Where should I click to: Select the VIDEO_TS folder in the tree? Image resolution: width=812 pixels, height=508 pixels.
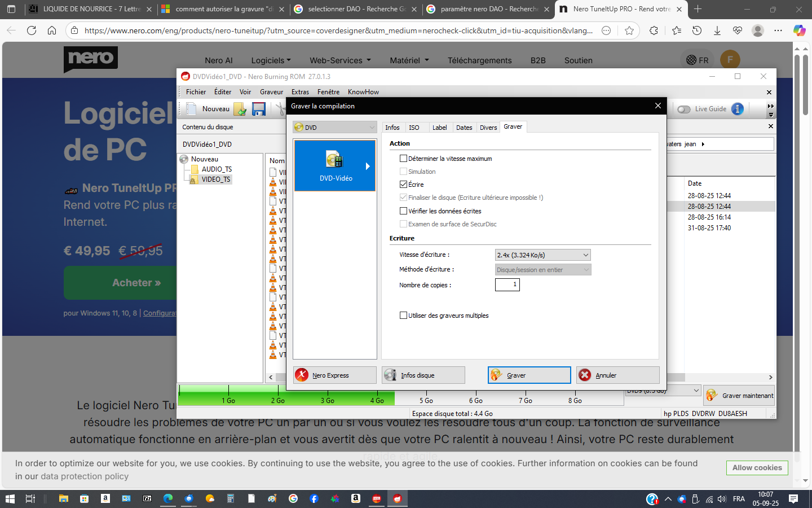tap(210, 179)
